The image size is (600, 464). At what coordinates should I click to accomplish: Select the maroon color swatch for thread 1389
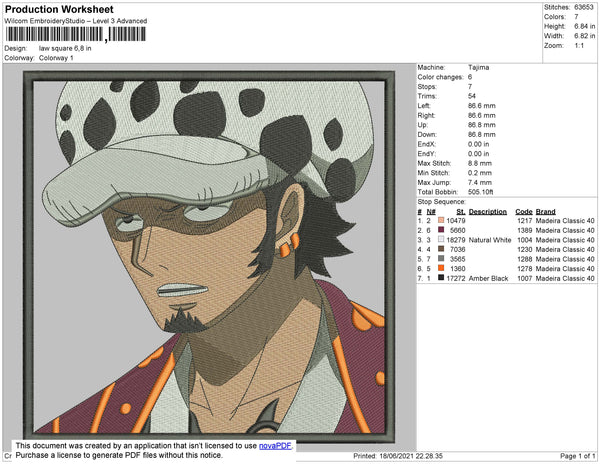[x=441, y=230]
